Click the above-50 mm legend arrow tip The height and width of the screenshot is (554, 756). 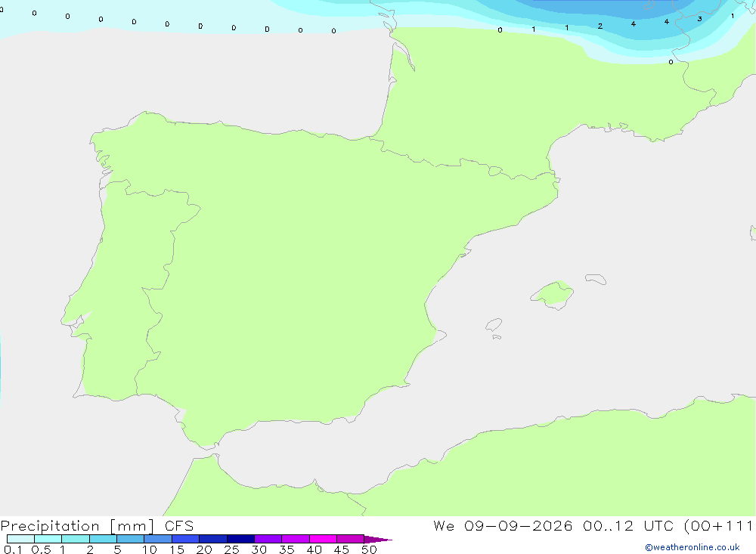coord(378,540)
